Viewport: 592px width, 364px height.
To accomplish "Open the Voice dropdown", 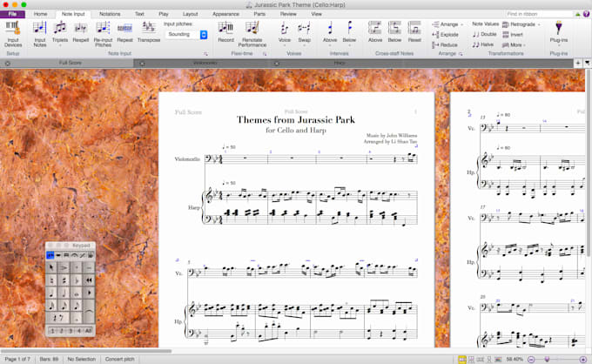I will point(285,45).
